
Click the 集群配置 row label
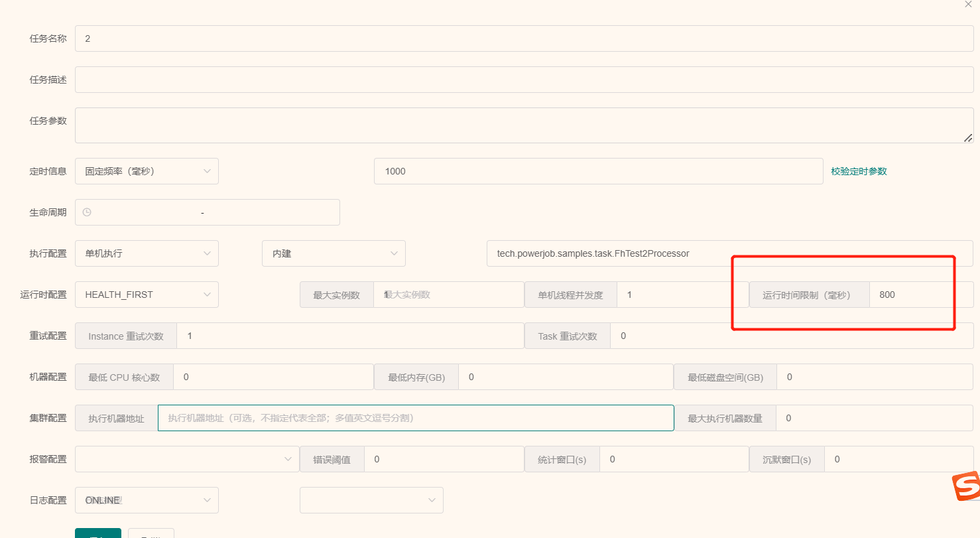[48, 418]
